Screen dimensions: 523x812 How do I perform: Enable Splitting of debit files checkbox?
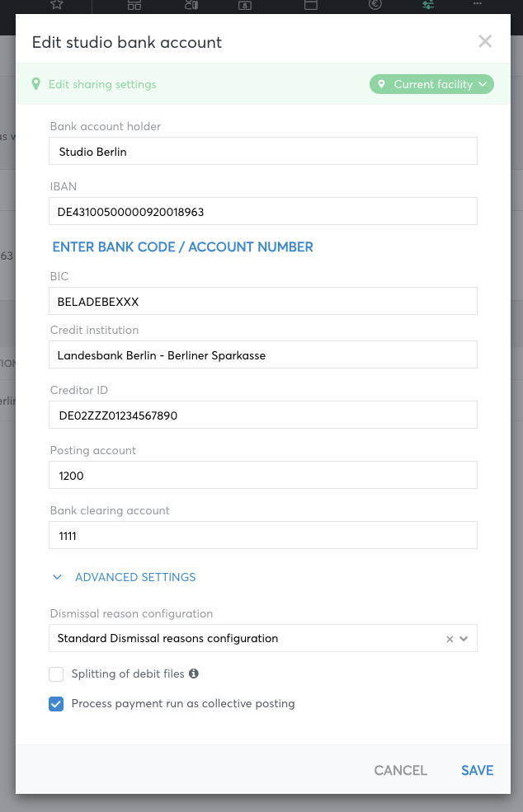(x=56, y=674)
